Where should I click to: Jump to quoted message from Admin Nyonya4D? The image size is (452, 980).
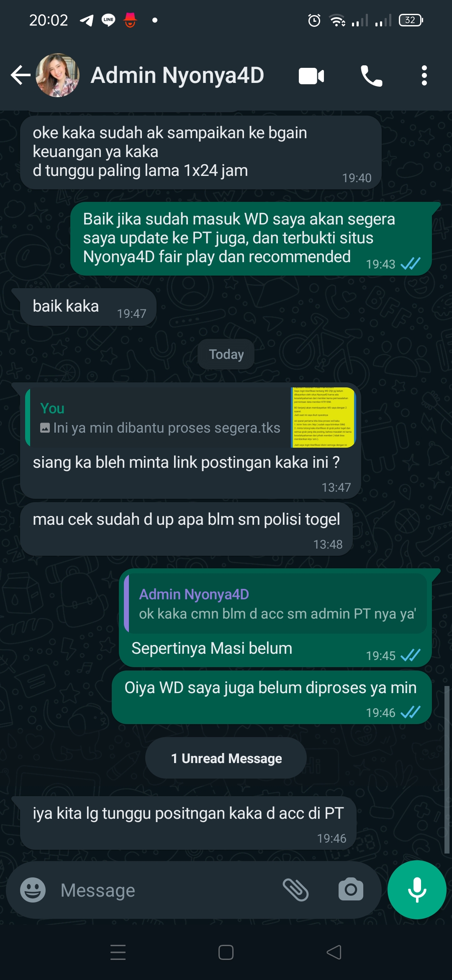275,603
